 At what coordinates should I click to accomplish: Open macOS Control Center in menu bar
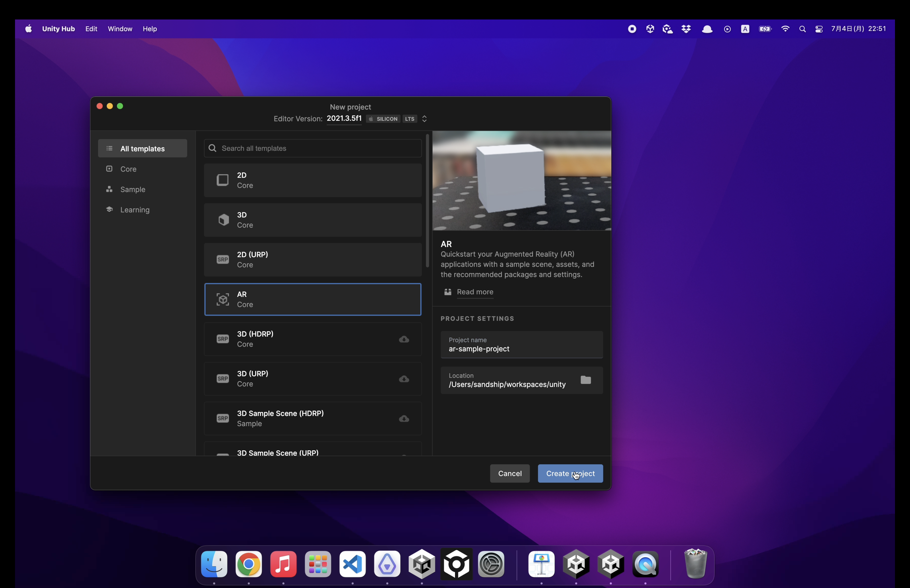pyautogui.click(x=819, y=29)
